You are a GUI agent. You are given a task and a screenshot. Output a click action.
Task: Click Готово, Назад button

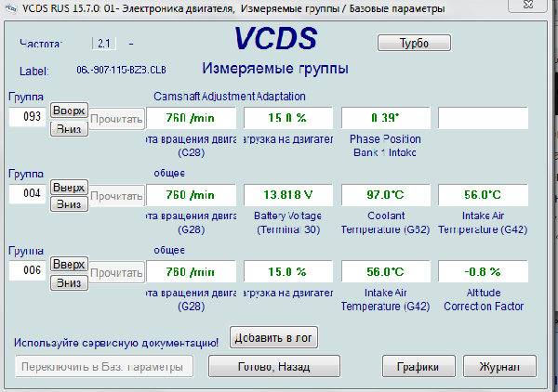[274, 366]
